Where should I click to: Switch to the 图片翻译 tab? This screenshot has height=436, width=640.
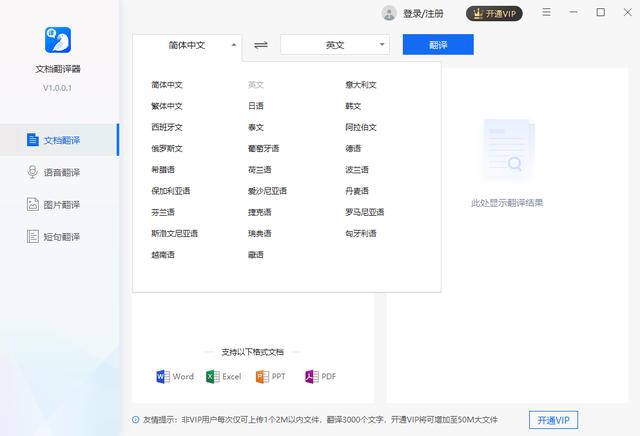tap(59, 204)
